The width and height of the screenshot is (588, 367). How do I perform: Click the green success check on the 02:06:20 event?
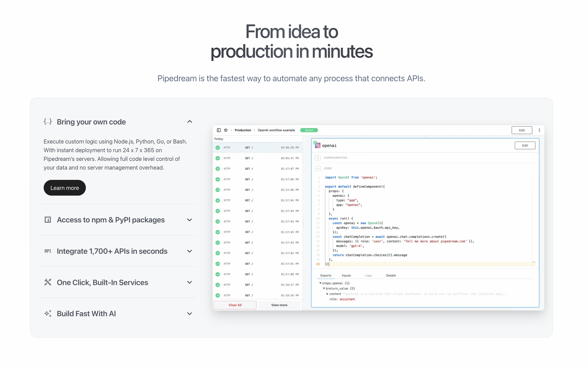point(217,147)
